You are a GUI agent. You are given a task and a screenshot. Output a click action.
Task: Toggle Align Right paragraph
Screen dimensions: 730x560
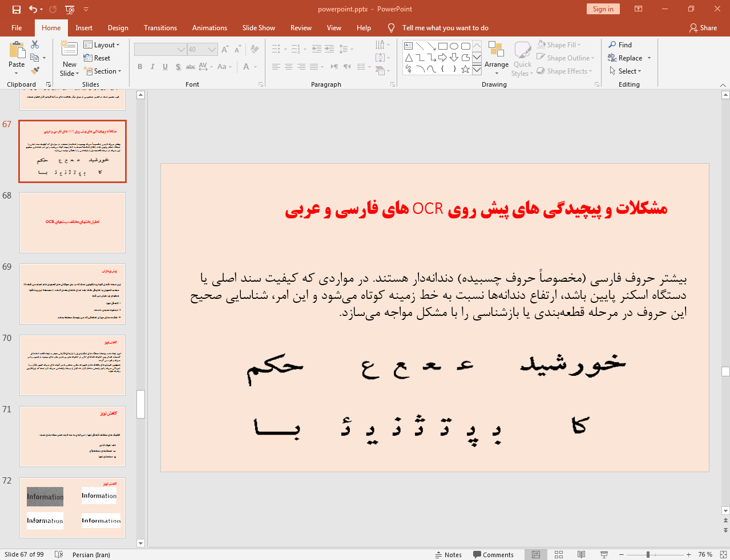[301, 67]
